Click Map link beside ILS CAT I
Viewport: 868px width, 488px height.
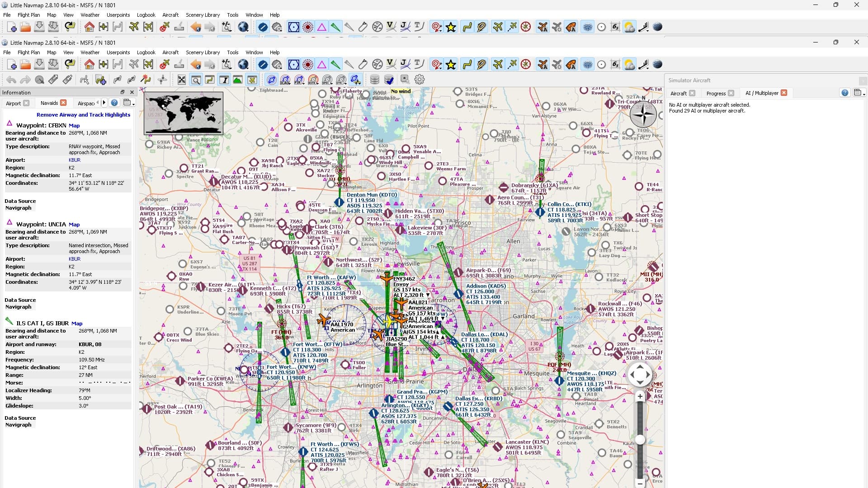[77, 324]
